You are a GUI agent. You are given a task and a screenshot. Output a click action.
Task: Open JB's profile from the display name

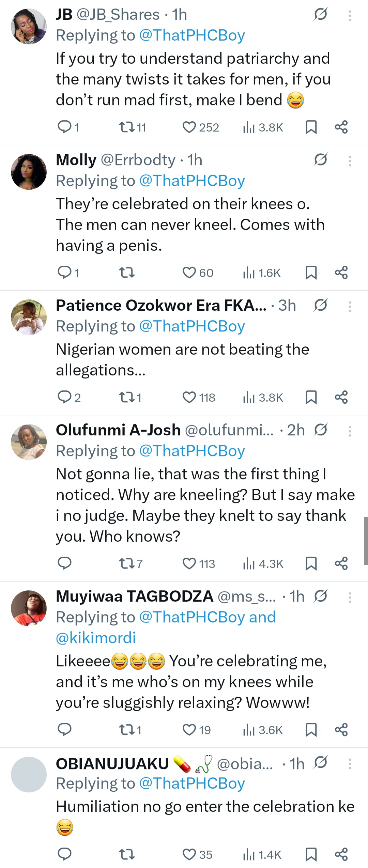click(x=64, y=15)
